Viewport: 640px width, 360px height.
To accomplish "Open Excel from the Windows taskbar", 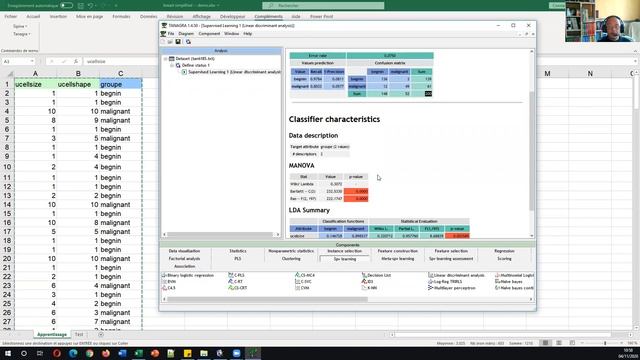I will [138, 353].
